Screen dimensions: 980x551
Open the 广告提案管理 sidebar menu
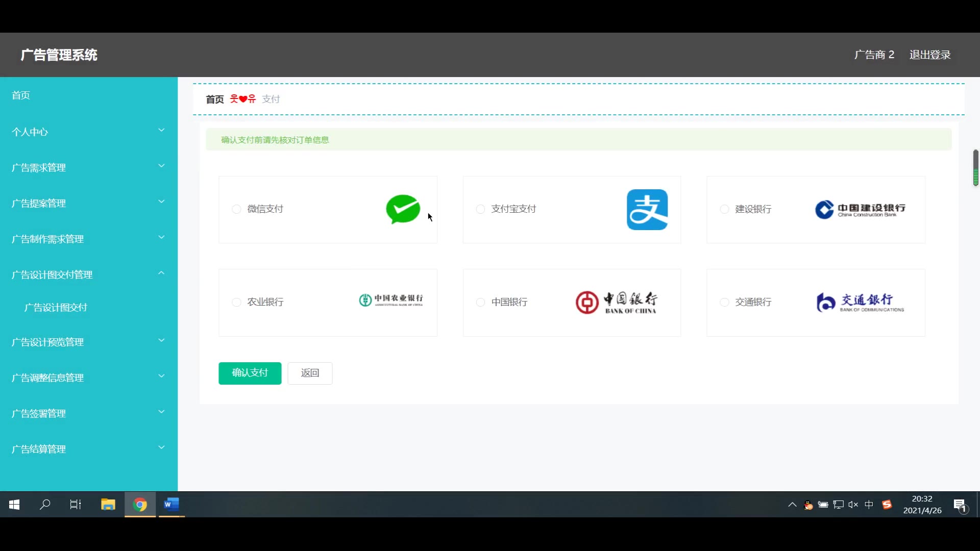point(89,203)
